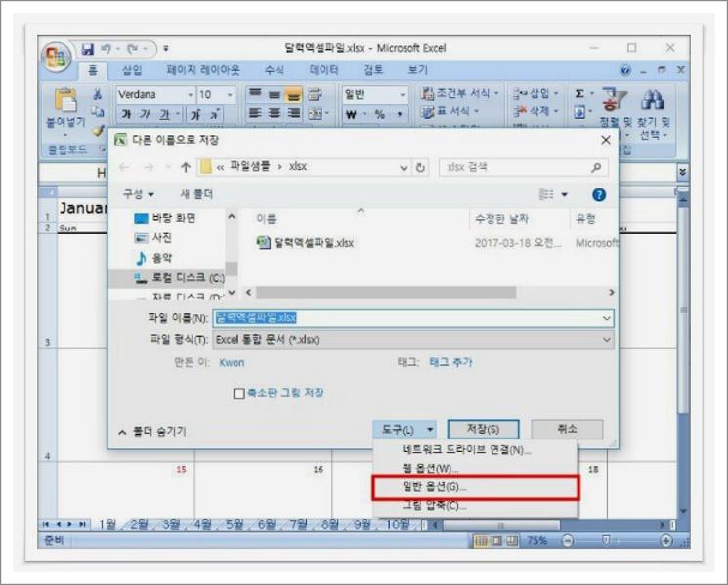Image resolution: width=728 pixels, height=585 pixels.
Task: Click the refresh icon in address bar
Action: 420,167
